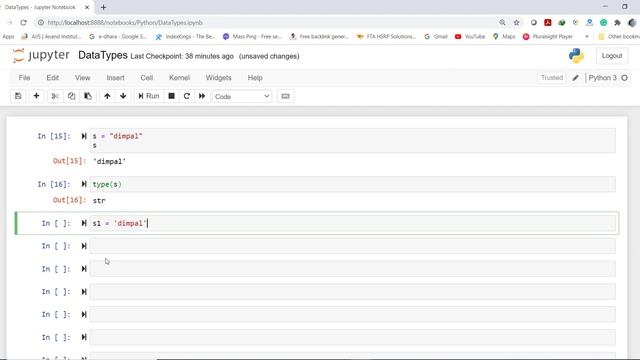Move selected cell down arrow

(123, 96)
